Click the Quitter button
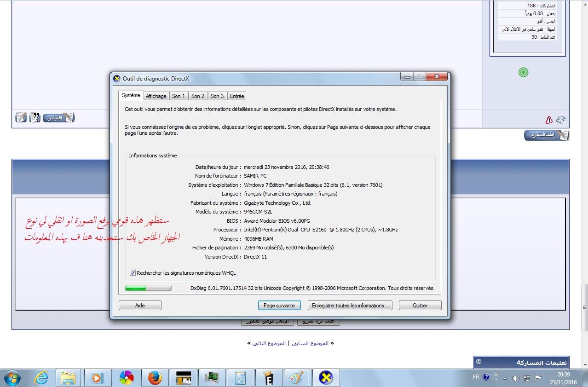The width and height of the screenshot is (588, 387). [420, 306]
